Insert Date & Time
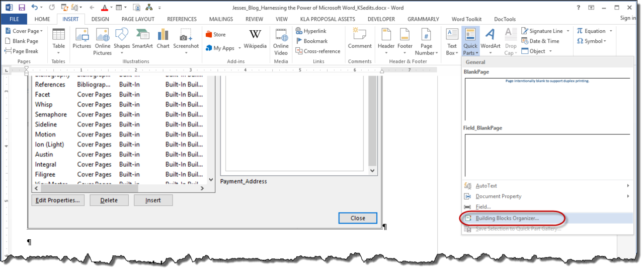The width and height of the screenshot is (644, 273). pyautogui.click(x=540, y=41)
